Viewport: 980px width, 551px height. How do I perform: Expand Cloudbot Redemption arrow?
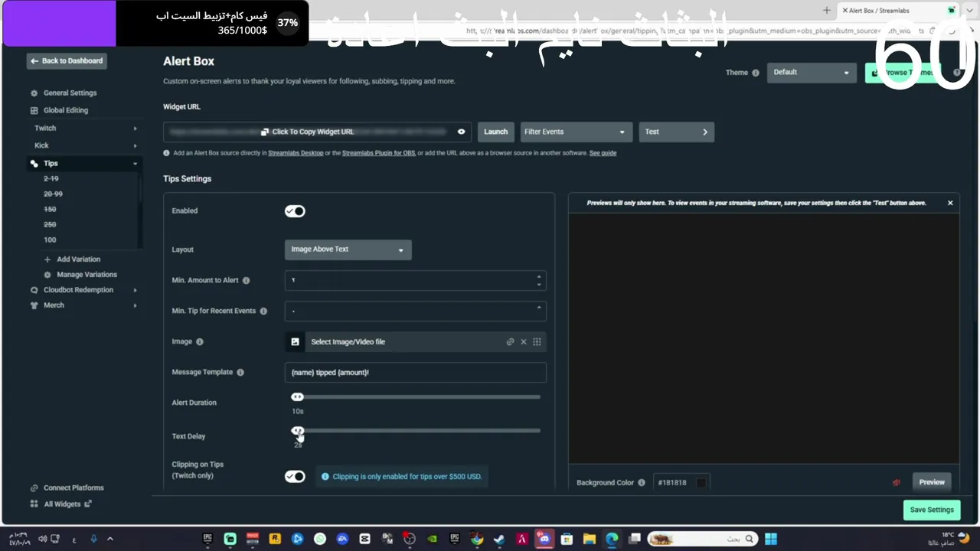(x=135, y=290)
